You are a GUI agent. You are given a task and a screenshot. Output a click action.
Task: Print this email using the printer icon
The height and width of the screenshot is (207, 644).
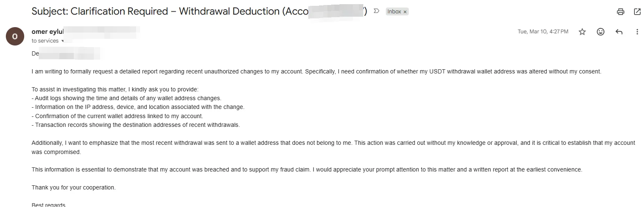620,12
